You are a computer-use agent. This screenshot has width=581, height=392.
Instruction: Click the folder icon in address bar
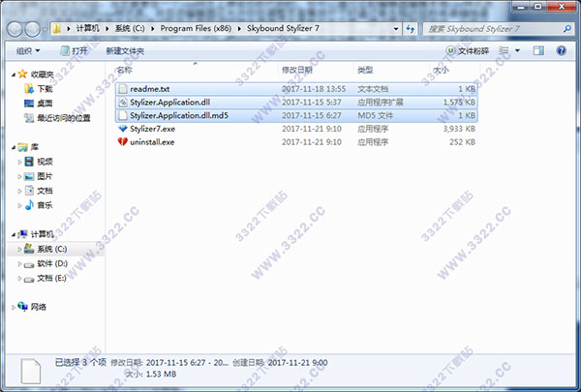57,28
